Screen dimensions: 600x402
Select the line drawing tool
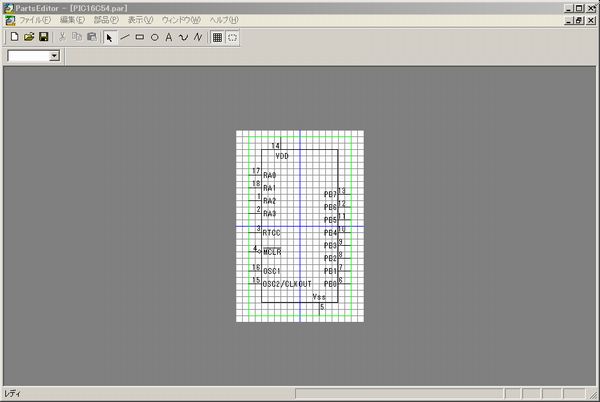tap(125, 37)
